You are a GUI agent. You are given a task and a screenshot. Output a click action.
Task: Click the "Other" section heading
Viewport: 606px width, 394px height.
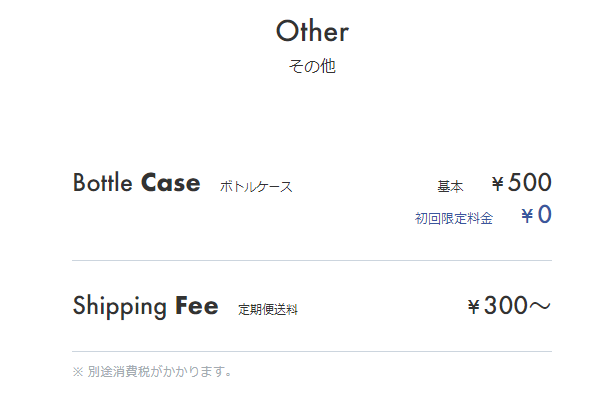click(x=312, y=31)
